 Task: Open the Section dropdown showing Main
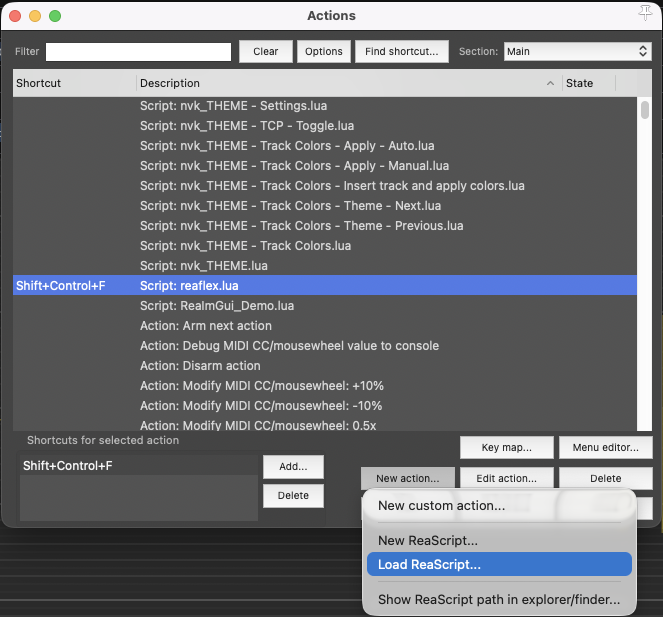coord(577,52)
